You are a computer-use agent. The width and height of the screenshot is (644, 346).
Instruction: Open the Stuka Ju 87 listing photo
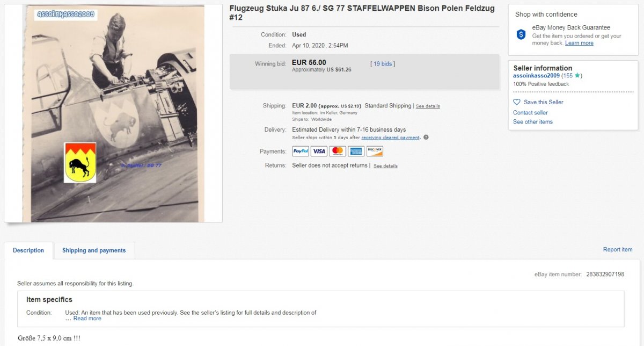[x=113, y=113]
